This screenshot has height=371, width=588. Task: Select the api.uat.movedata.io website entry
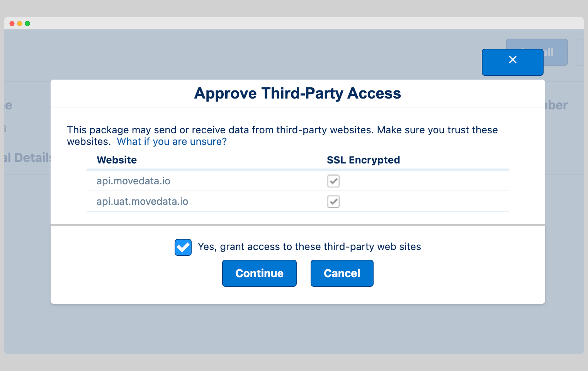[x=142, y=201]
